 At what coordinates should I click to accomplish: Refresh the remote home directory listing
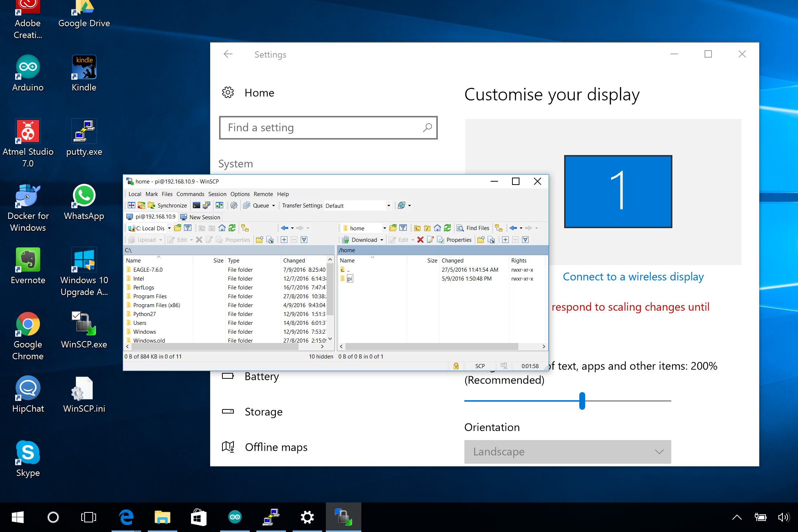pyautogui.click(x=447, y=228)
